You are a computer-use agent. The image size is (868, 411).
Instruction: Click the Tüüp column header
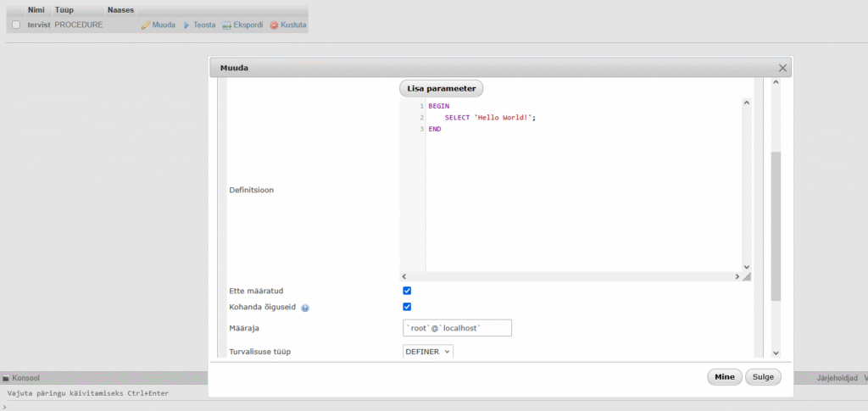(64, 10)
